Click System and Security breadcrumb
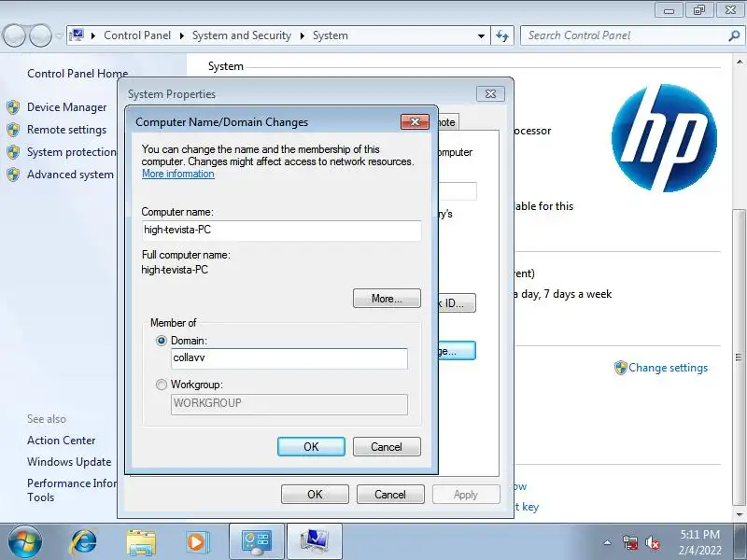This screenshot has width=747, height=560. (242, 35)
